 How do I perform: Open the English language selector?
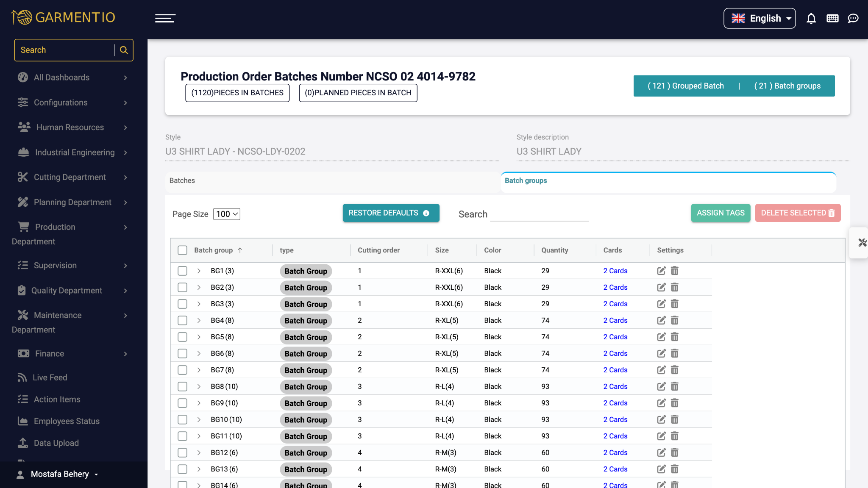[x=759, y=18]
